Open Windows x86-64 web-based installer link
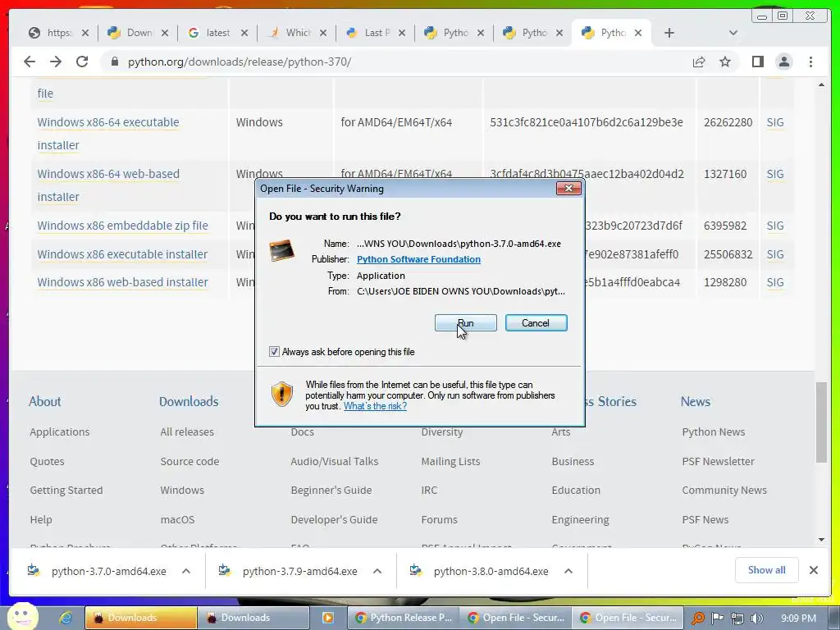 point(108,185)
